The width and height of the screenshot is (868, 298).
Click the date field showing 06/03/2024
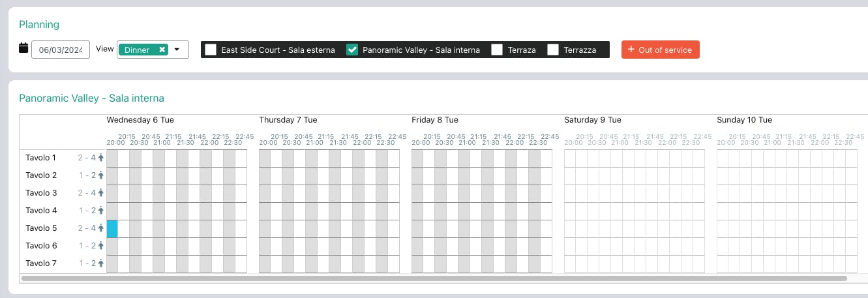[61, 50]
